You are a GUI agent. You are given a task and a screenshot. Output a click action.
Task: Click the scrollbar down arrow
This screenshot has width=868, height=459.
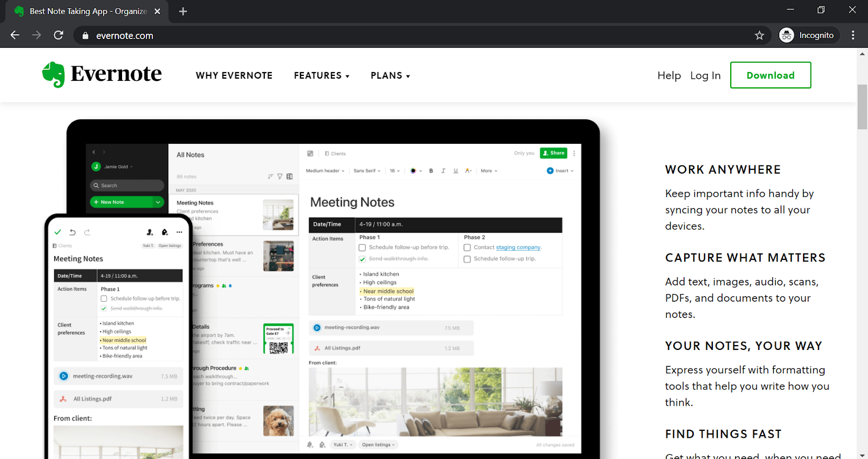point(862,455)
